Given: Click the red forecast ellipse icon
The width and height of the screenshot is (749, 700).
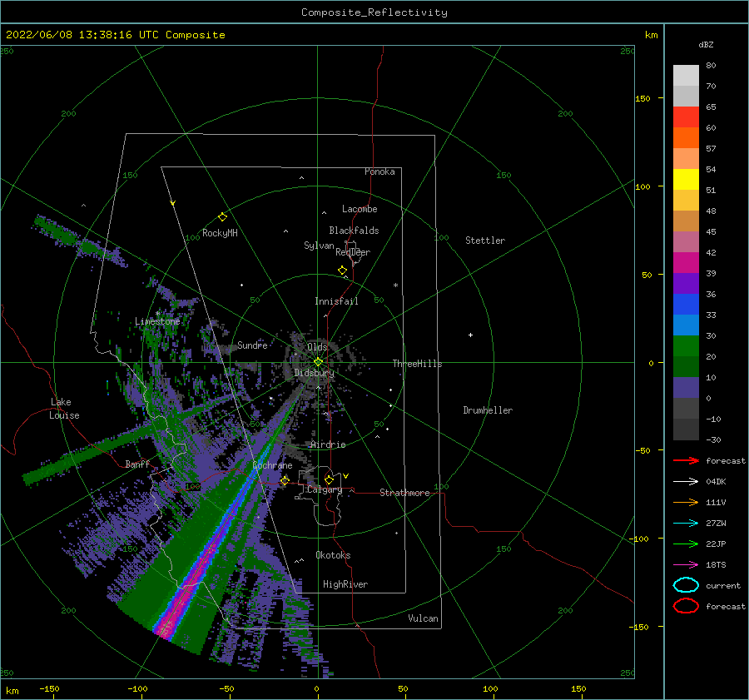Looking at the screenshot, I should (x=686, y=606).
